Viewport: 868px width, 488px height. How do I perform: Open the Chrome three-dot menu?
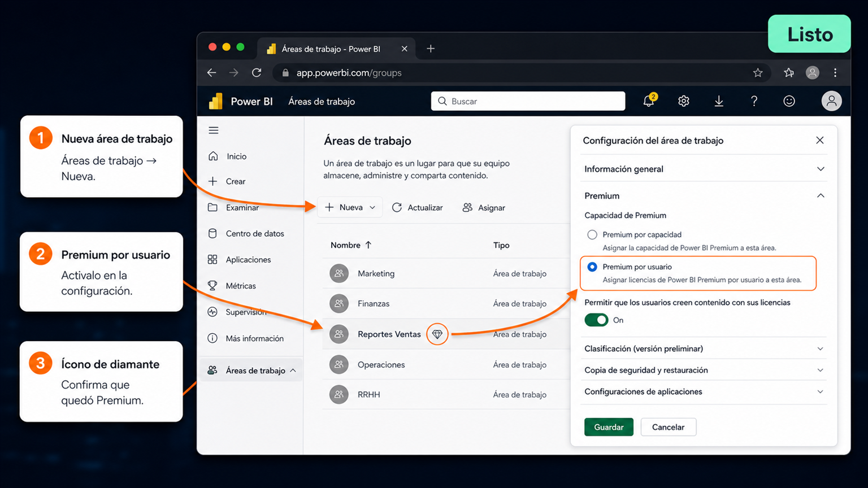click(x=835, y=73)
